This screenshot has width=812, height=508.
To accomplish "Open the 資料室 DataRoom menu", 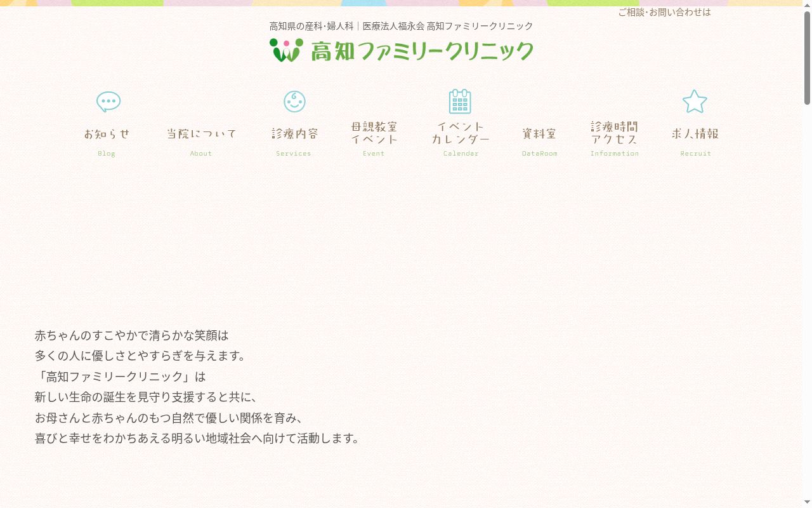I will pyautogui.click(x=539, y=134).
